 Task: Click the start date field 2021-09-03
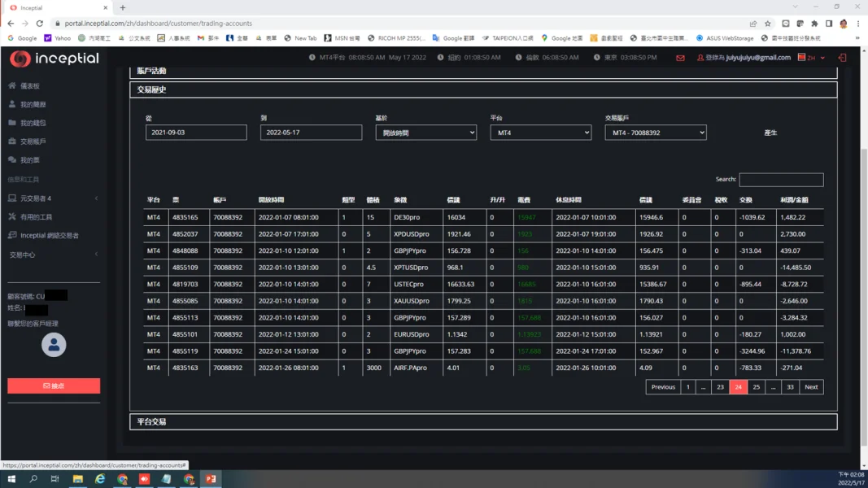(195, 133)
